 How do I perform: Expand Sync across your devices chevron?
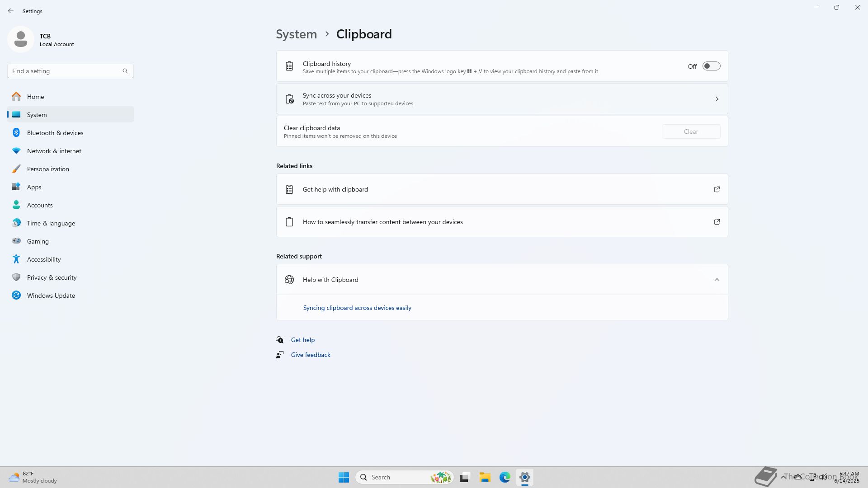pyautogui.click(x=717, y=99)
